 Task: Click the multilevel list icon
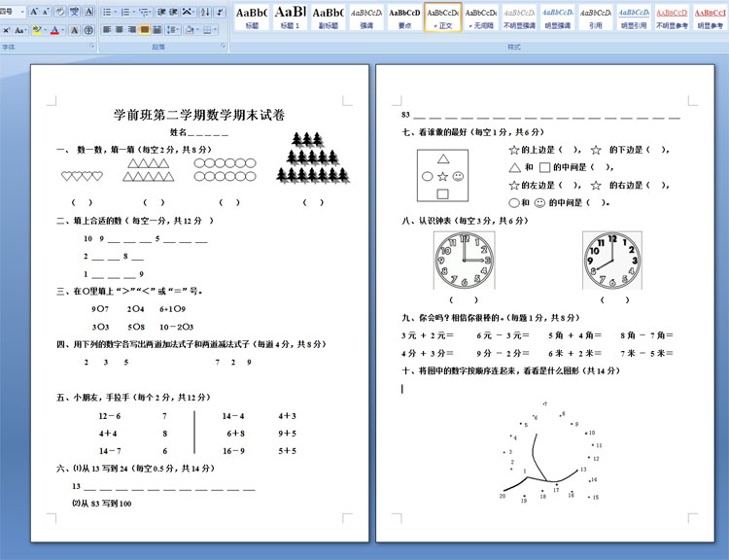[x=145, y=12]
